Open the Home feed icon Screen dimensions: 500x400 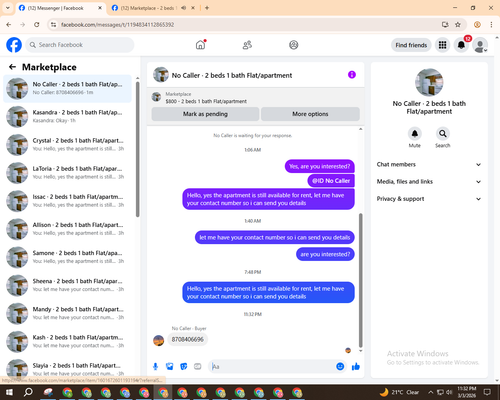click(x=200, y=45)
